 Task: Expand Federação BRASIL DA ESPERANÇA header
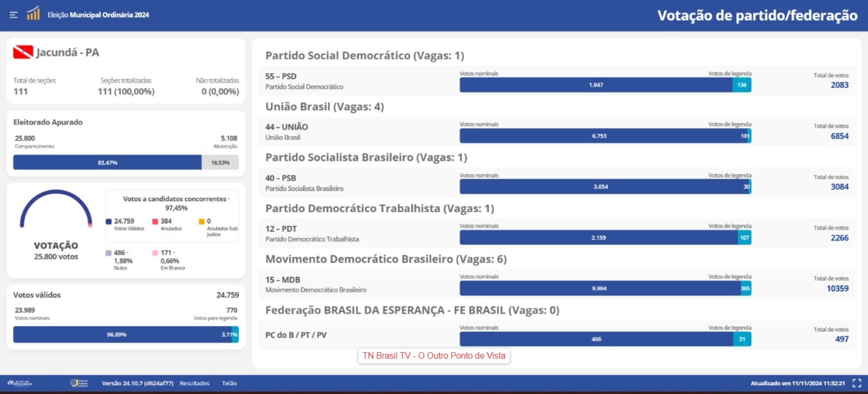(412, 310)
